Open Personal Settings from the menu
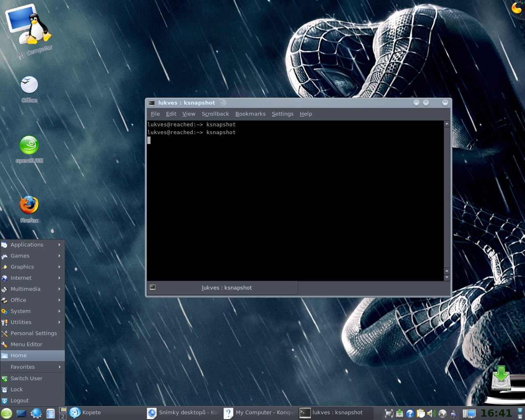Screen dimensions: 525x420 click(32, 333)
